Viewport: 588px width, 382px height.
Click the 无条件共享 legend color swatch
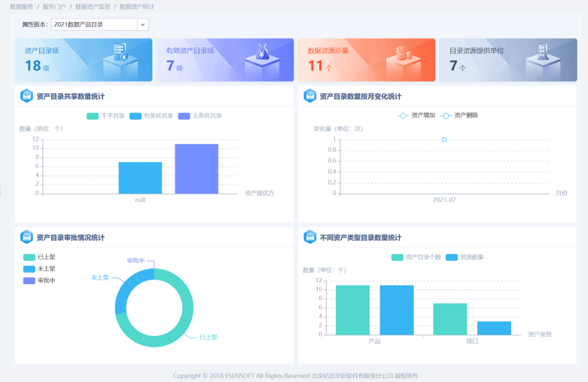[x=184, y=116]
